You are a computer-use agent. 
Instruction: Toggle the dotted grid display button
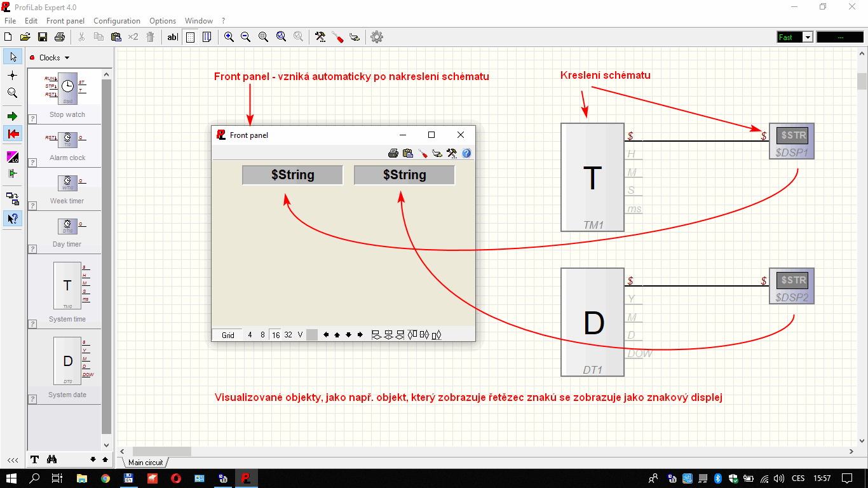pyautogui.click(x=190, y=37)
